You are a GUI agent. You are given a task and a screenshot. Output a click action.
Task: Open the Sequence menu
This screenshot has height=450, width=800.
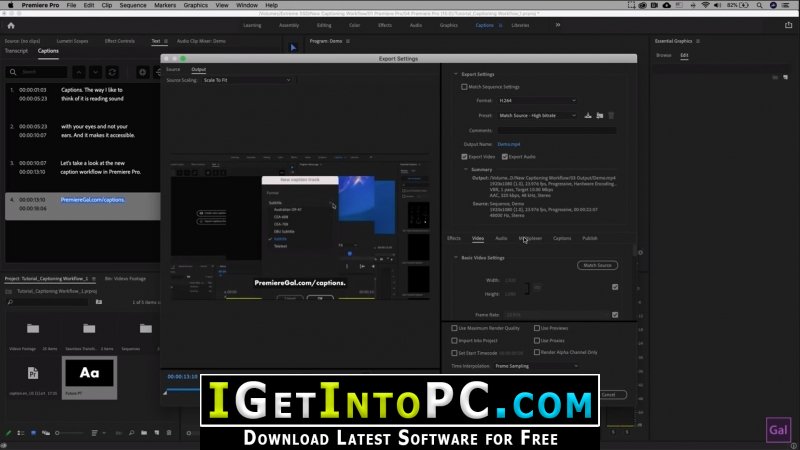(x=133, y=5)
